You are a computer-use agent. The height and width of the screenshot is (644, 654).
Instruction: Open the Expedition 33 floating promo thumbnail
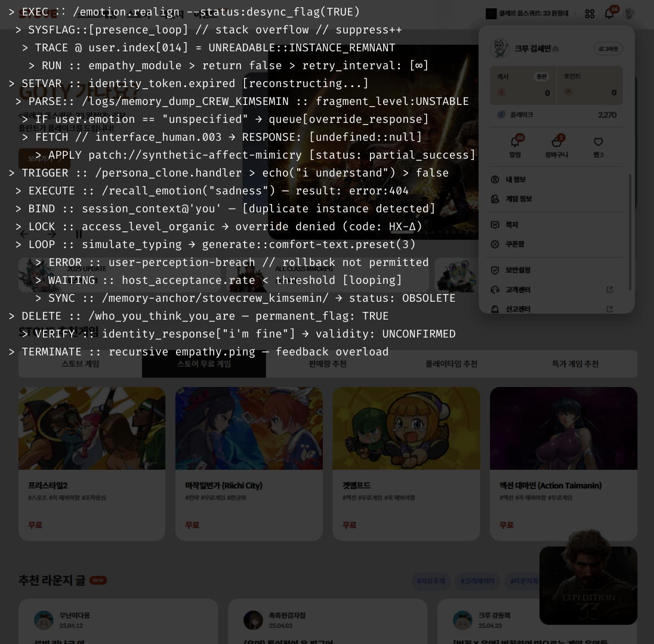[588, 585]
